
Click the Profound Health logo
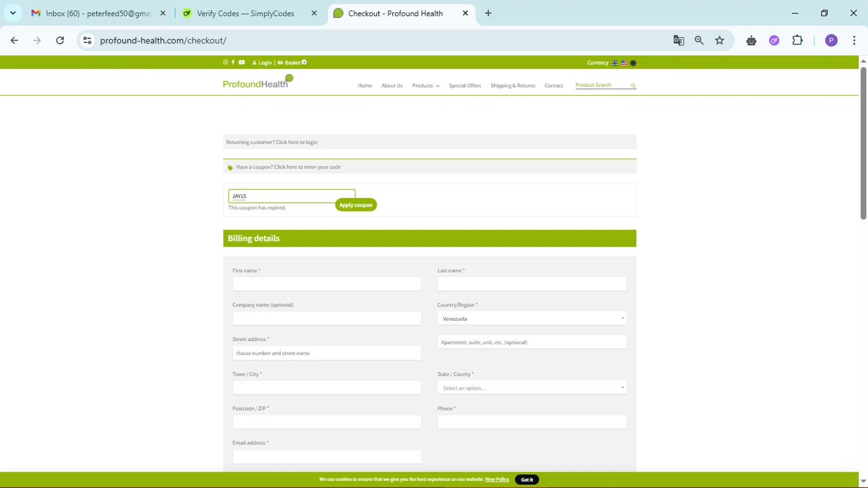coord(258,82)
